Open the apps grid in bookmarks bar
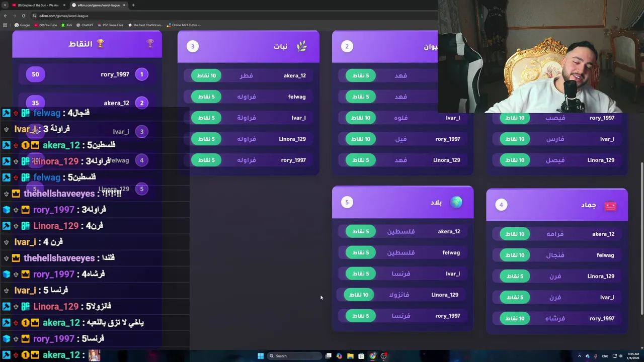The height and width of the screenshot is (362, 644). (x=5, y=25)
